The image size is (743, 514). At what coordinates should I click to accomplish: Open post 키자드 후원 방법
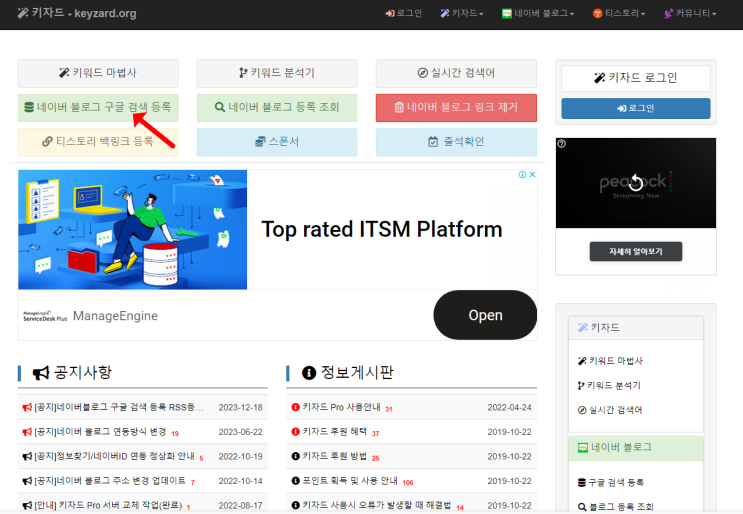tap(335, 457)
